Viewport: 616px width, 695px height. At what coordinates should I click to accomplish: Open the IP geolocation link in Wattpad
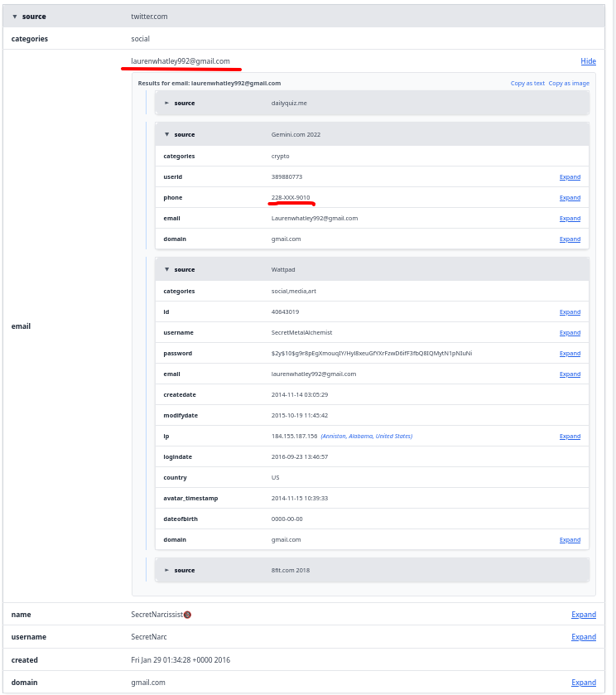(x=366, y=437)
